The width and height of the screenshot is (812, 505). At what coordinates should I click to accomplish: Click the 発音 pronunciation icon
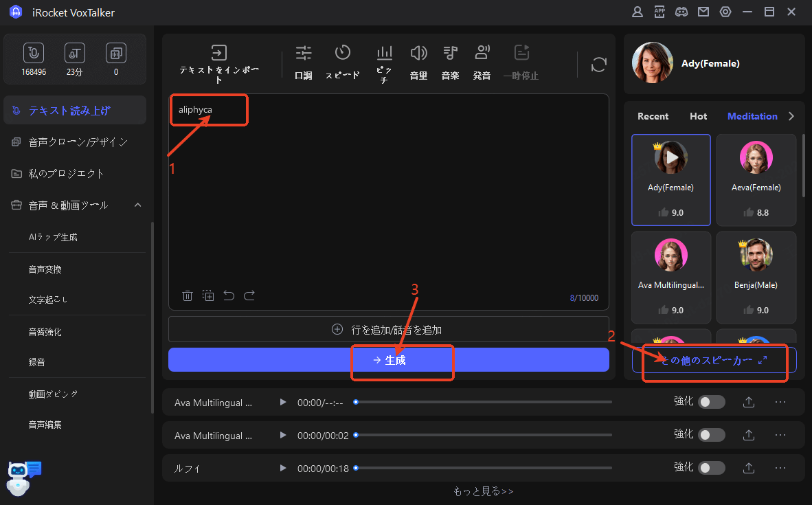pos(482,54)
